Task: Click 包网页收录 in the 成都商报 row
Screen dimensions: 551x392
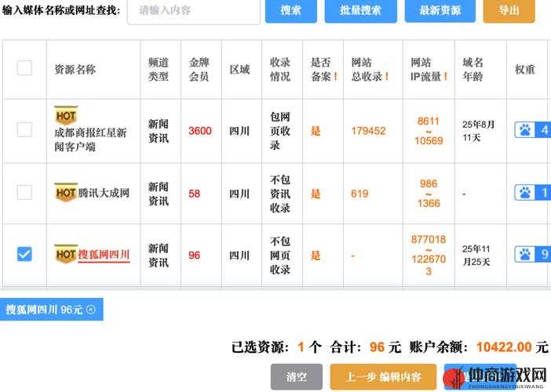Action: point(280,131)
